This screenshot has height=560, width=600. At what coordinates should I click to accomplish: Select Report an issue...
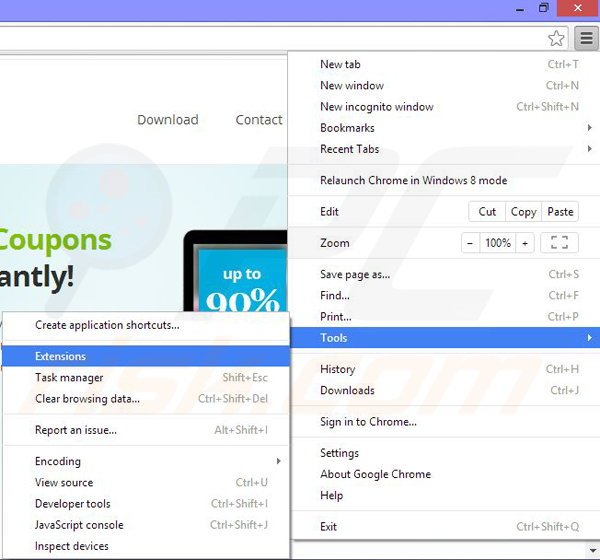pyautogui.click(x=146, y=430)
